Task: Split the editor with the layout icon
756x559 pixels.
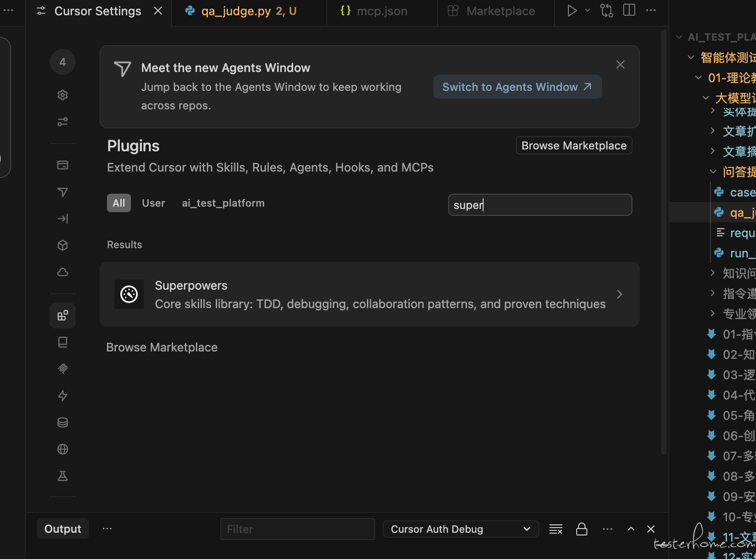Action: click(x=629, y=10)
